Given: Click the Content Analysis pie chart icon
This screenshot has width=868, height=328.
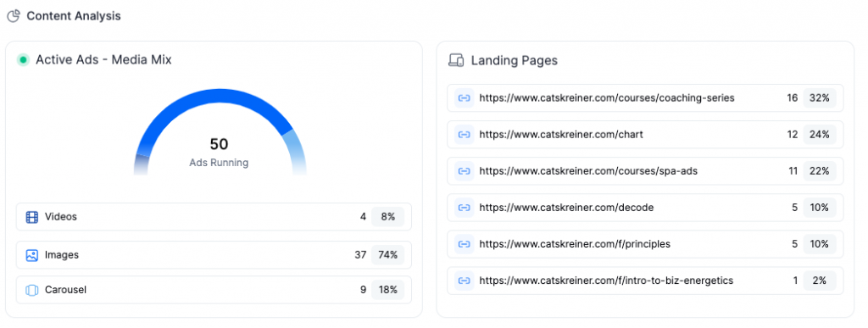Looking at the screenshot, I should point(14,16).
